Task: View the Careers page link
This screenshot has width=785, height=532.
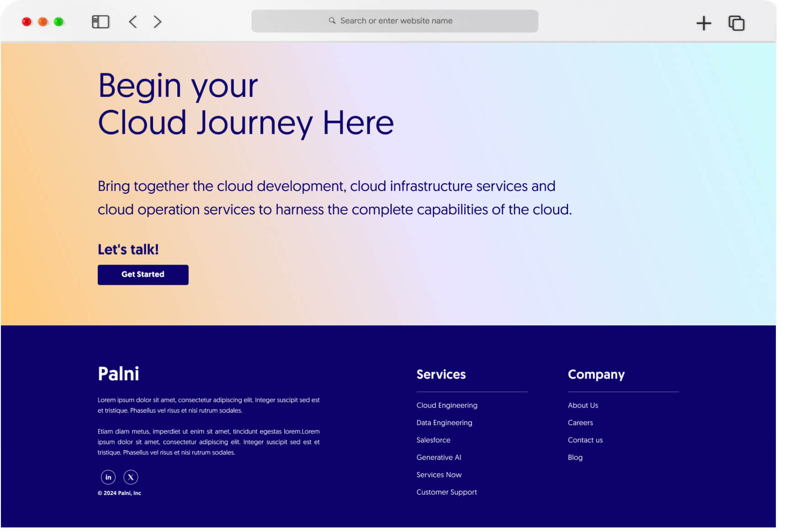Action: point(580,422)
